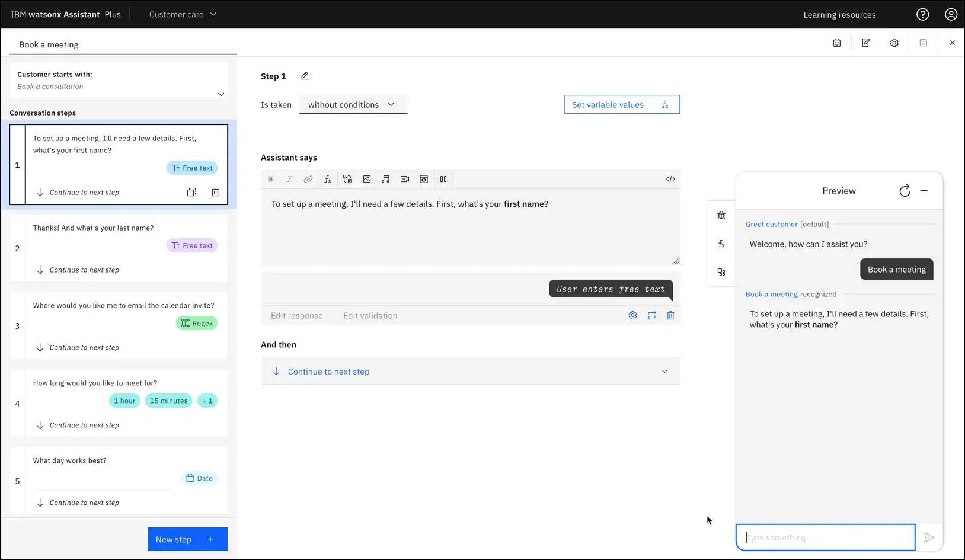
Task: Insert a variable using the fx toolbar icon
Action: (x=328, y=179)
